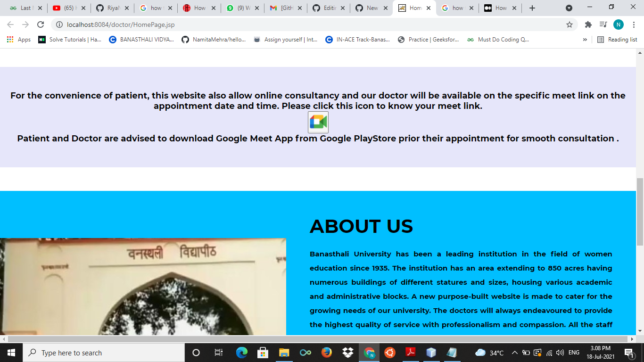
Task: Open the blue cube app in taskbar
Action: 431,353
